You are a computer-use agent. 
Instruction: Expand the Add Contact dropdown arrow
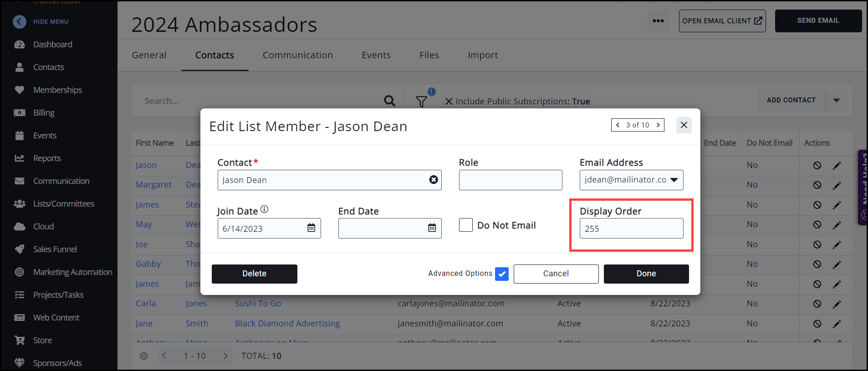pyautogui.click(x=837, y=100)
